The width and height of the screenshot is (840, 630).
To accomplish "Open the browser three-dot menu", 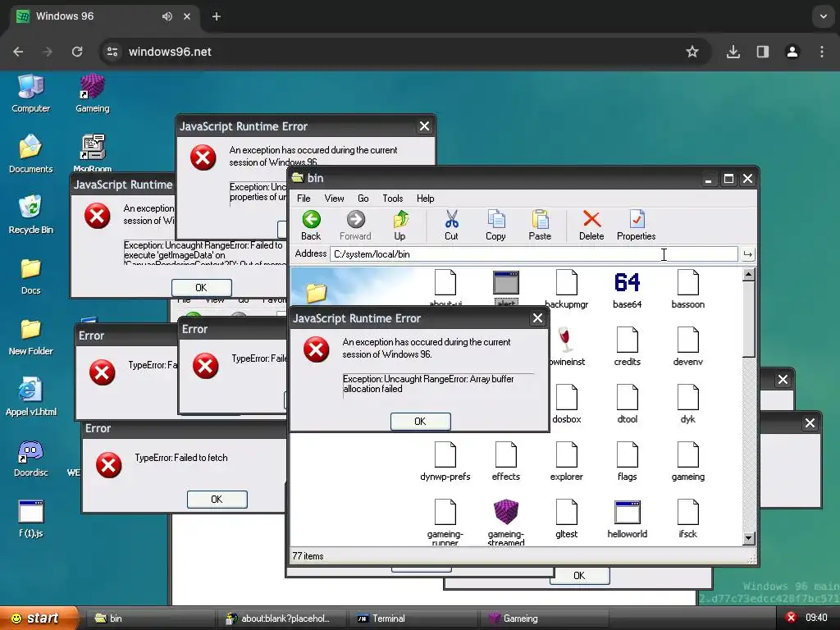I will [822, 52].
